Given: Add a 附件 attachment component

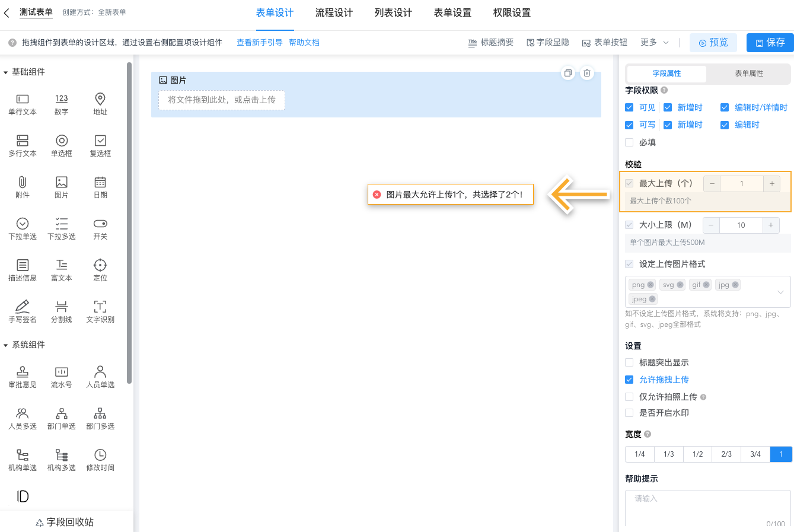Looking at the screenshot, I should (x=22, y=187).
